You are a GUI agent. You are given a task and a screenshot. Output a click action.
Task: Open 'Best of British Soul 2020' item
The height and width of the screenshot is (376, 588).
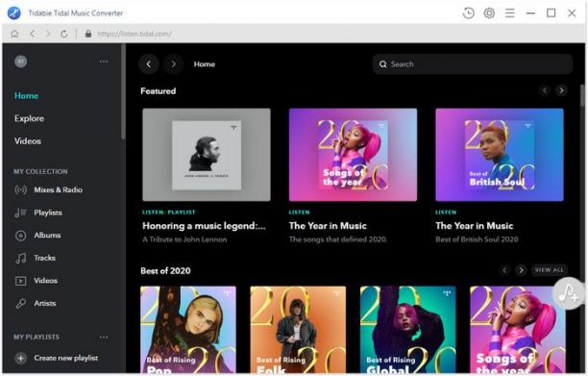pyautogui.click(x=477, y=239)
